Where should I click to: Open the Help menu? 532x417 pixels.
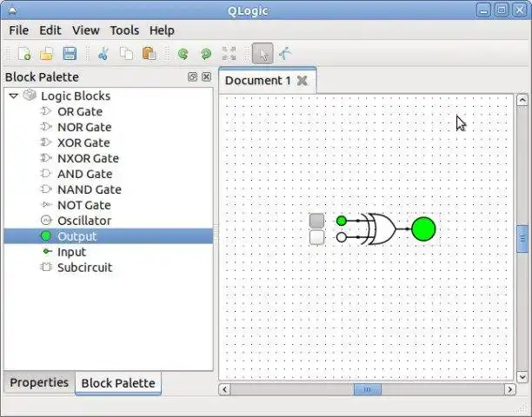click(x=162, y=30)
